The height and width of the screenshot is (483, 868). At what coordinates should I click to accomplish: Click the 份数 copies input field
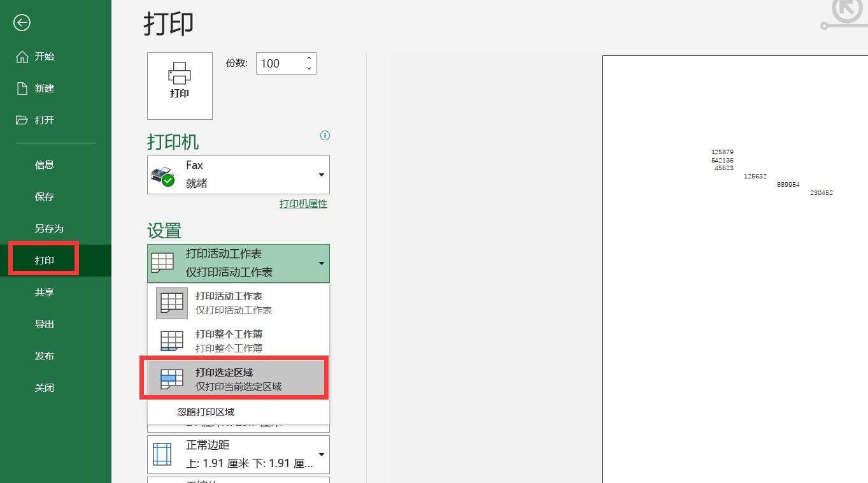tap(280, 63)
